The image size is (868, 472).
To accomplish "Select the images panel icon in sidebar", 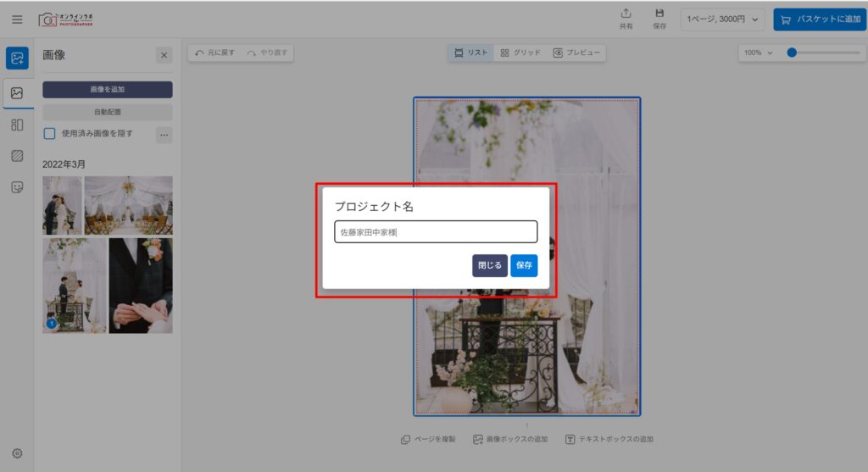I will coord(17,93).
